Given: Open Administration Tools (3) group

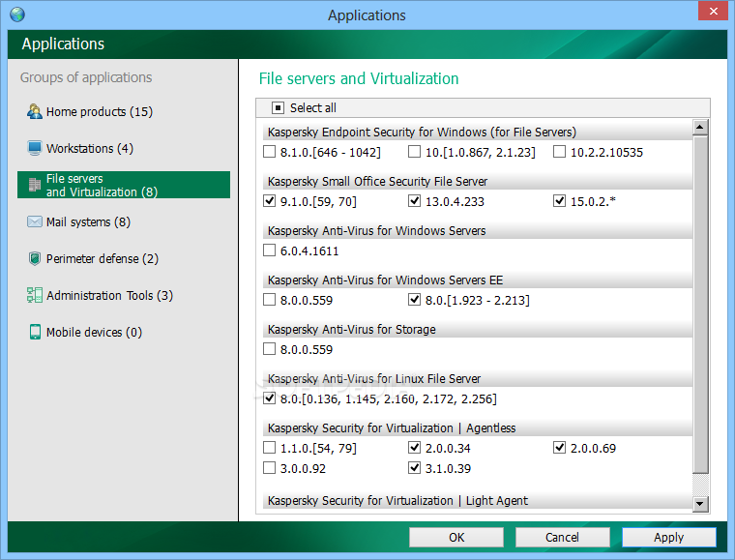Looking at the screenshot, I should (x=109, y=295).
